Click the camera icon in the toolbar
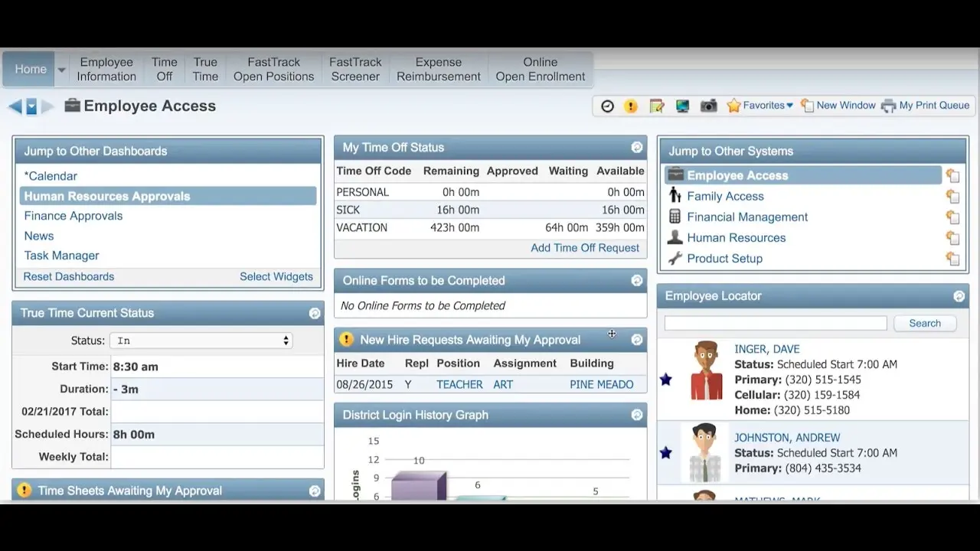This screenshot has height=551, width=980. pos(709,106)
